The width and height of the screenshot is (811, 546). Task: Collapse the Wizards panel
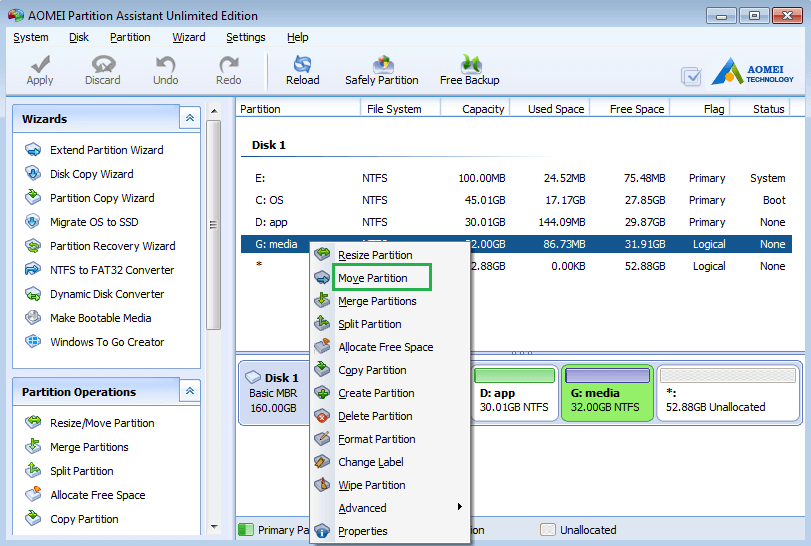[x=190, y=118]
